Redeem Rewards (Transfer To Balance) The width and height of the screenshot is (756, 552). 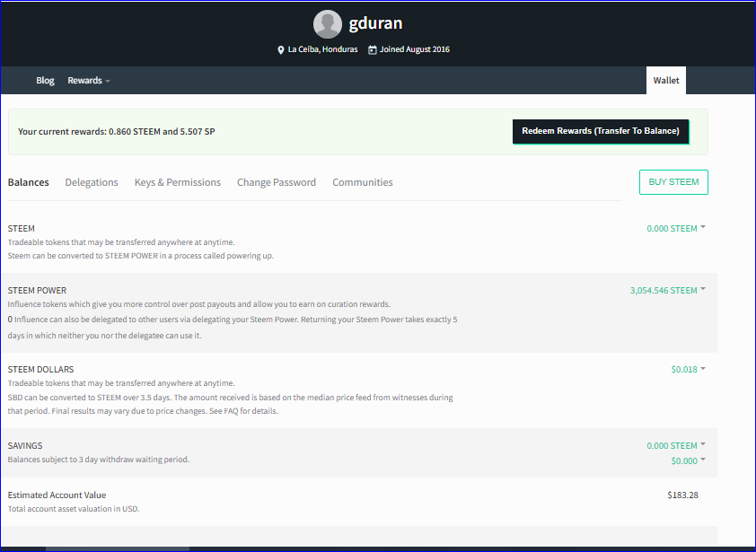coord(601,131)
